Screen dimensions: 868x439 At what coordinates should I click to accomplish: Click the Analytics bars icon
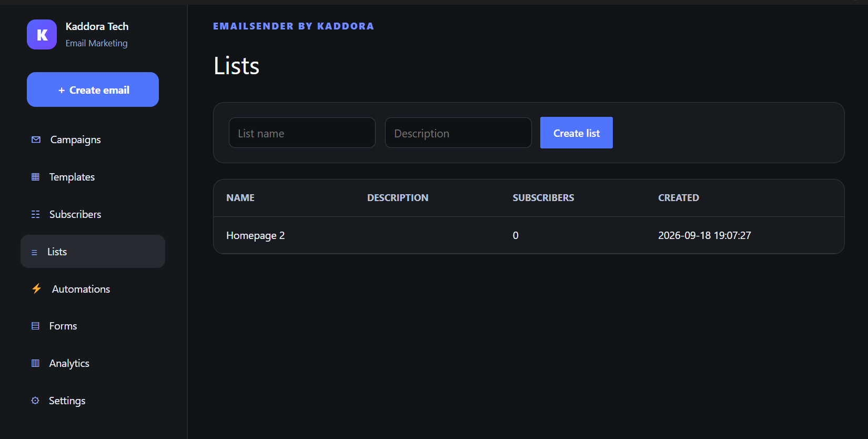click(x=35, y=363)
